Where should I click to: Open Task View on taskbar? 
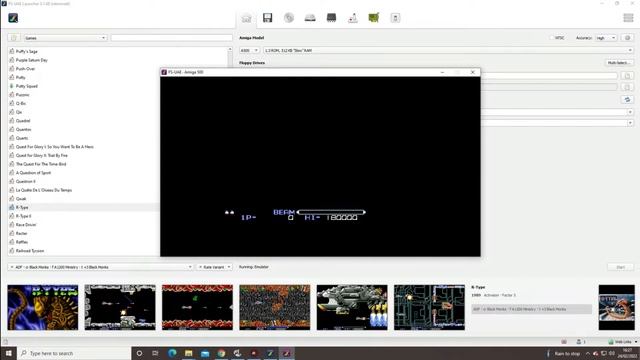click(156, 353)
